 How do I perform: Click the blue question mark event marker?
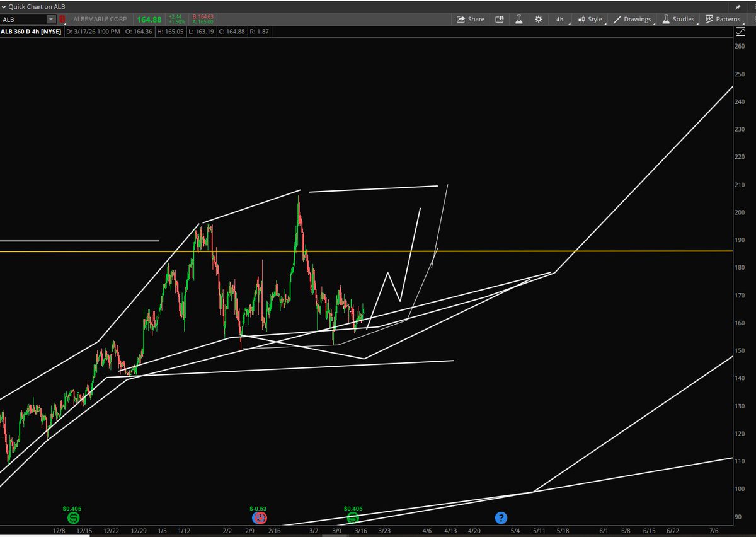[x=501, y=517]
